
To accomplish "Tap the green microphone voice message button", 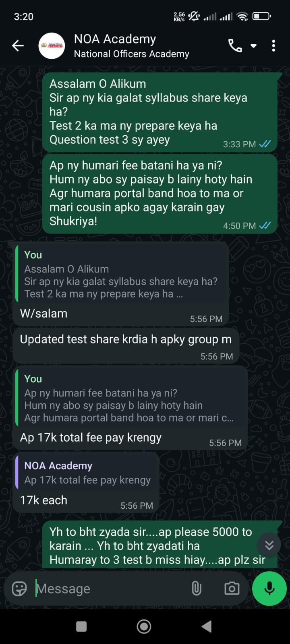I will (269, 588).
